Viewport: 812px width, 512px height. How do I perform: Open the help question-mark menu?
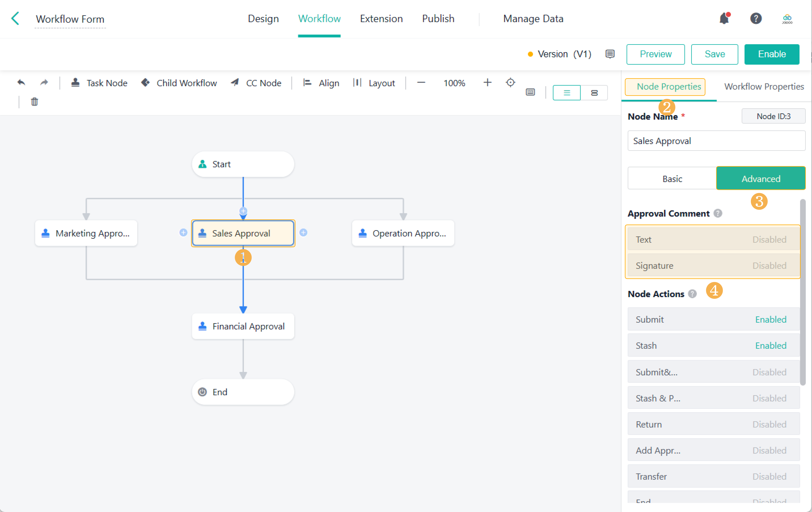click(756, 19)
